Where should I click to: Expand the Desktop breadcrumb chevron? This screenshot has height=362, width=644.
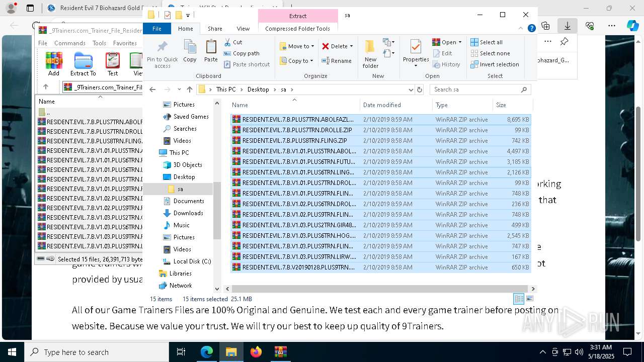tap(274, 89)
